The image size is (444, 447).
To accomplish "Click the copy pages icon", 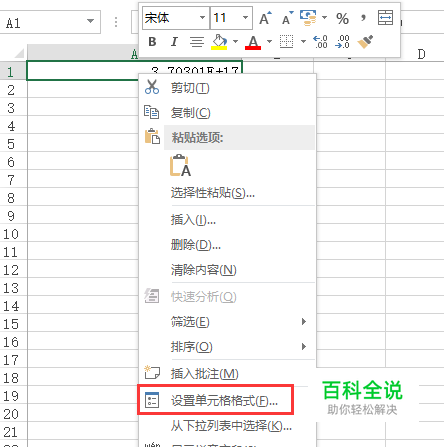I will pyautogui.click(x=152, y=112).
